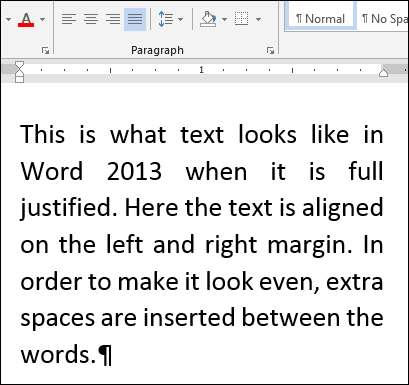Expand Line Spacing dropdown arrow
This screenshot has width=409, height=385.
click(180, 19)
